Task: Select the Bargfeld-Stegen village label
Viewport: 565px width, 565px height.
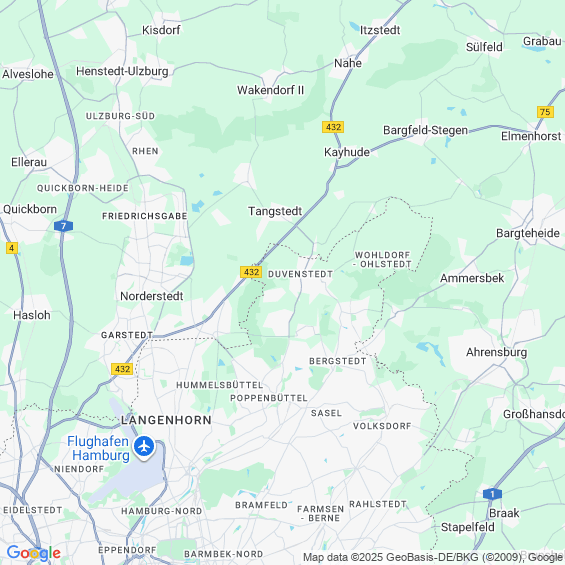Action: click(x=425, y=130)
